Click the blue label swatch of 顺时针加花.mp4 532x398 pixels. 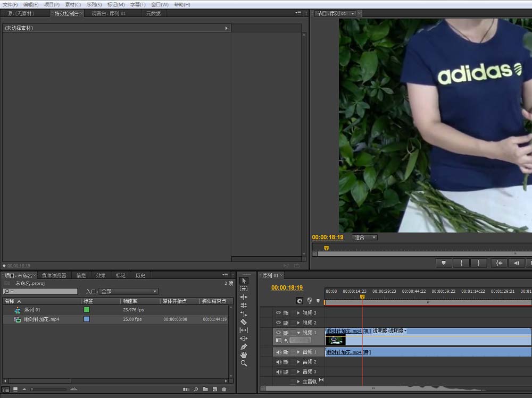[x=87, y=319]
